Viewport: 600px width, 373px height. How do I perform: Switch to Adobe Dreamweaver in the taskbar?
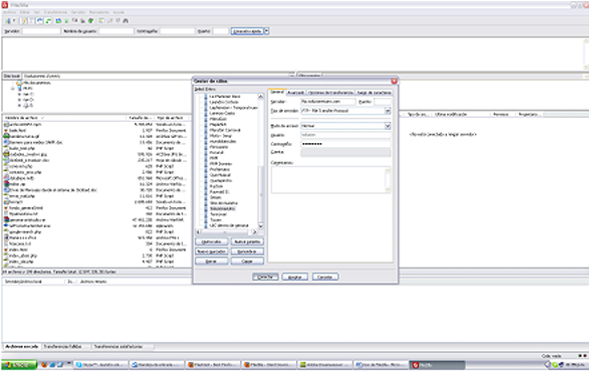325,365
